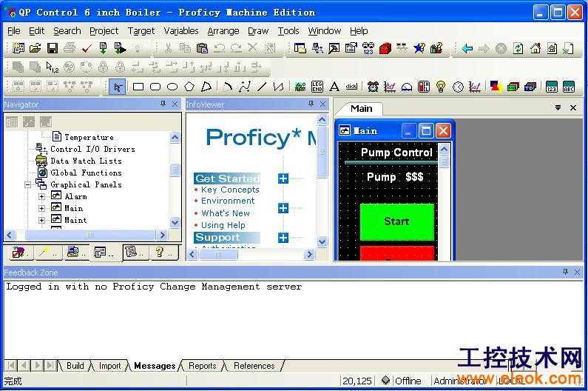Switch to the References feedback tab
588x391 pixels.
[254, 366]
